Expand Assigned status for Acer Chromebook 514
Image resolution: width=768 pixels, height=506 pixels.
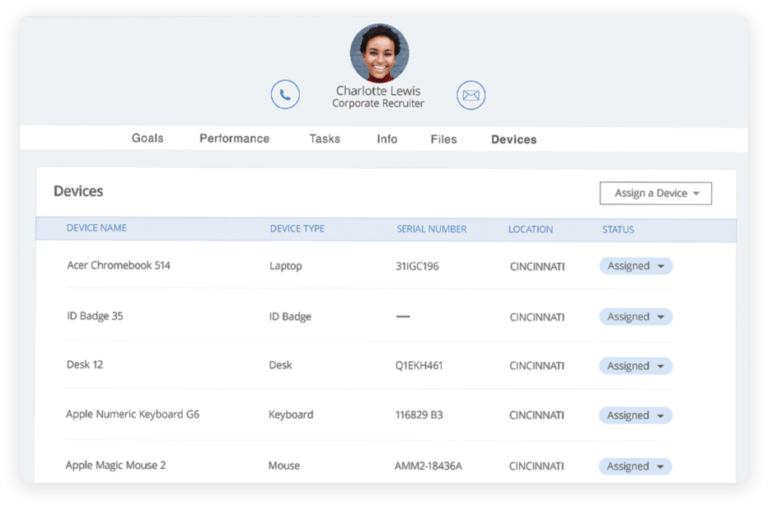coord(636,266)
